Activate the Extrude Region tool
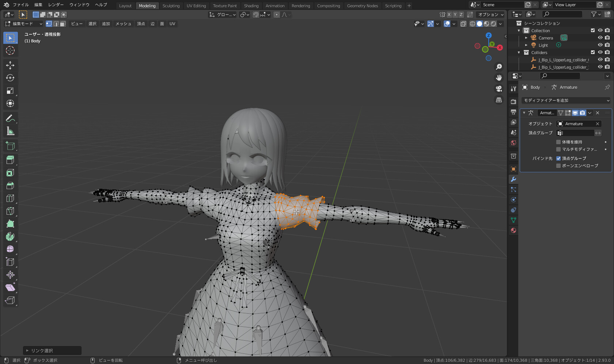This screenshot has height=364, width=614. 10,160
